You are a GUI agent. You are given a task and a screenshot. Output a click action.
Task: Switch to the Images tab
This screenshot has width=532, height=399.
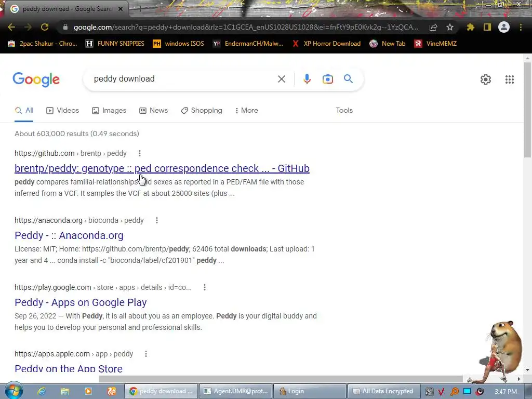109,110
